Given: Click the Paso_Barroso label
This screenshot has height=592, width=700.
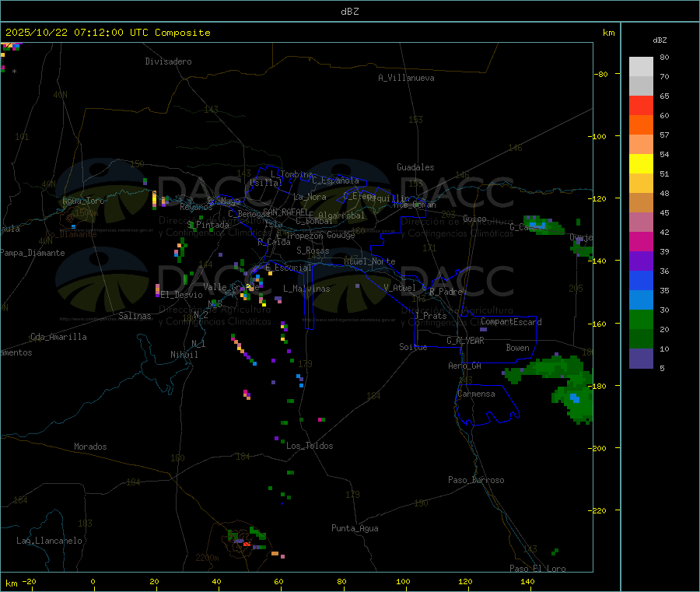Looking at the screenshot, I should [476, 480].
